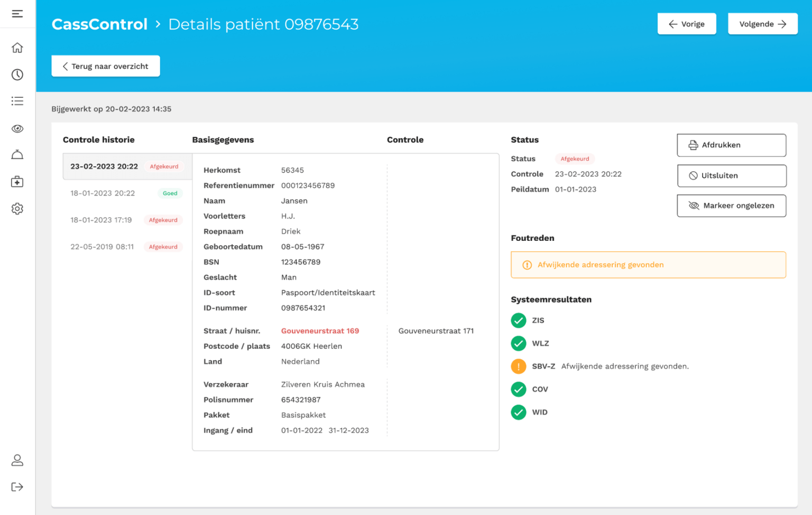Open the medical kit sidebar icon
Viewport: 812px width, 515px height.
pyautogui.click(x=17, y=182)
